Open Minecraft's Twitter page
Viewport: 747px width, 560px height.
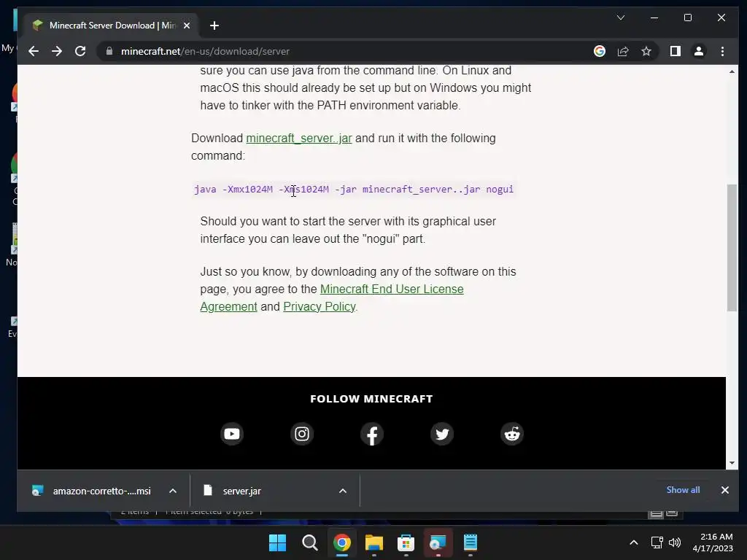pos(442,434)
